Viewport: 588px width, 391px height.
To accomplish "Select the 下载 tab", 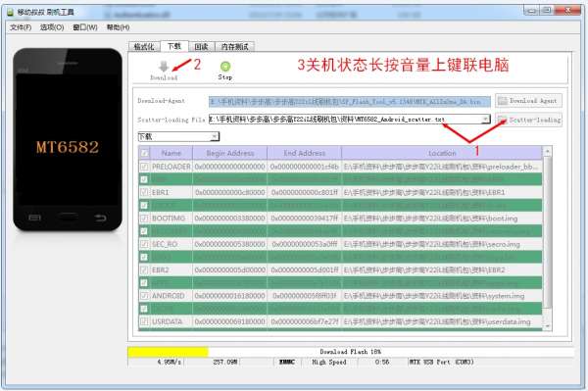I will pyautogui.click(x=174, y=46).
